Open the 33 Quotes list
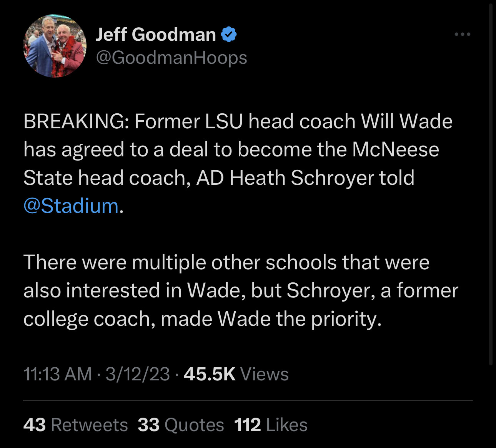Image resolution: width=496 pixels, height=448 pixels. 181,425
